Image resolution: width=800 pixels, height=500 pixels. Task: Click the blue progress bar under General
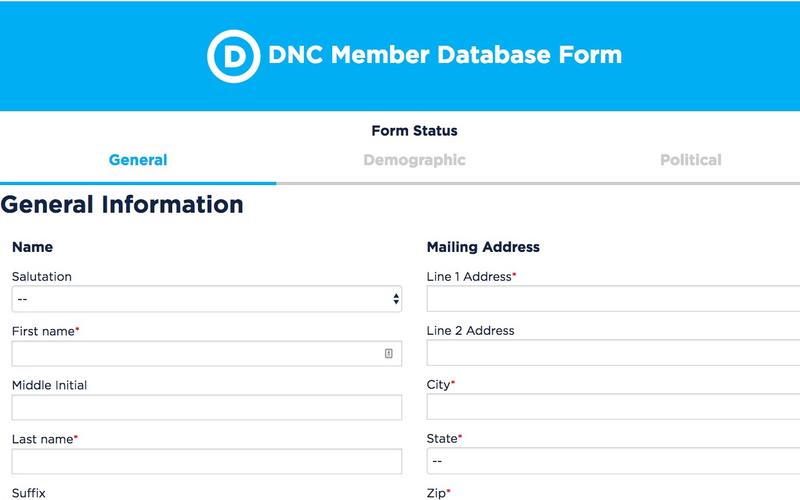tap(138, 184)
